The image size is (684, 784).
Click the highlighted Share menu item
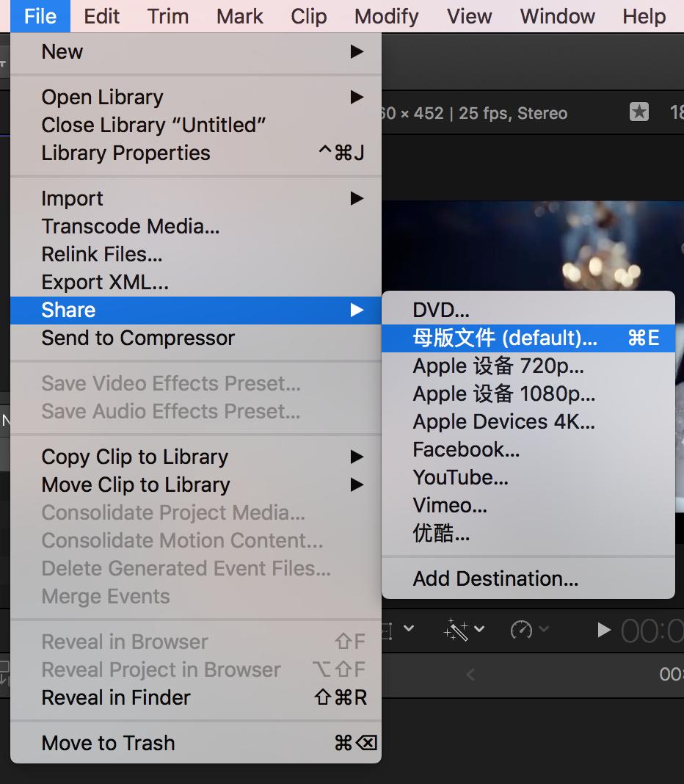[x=195, y=310]
